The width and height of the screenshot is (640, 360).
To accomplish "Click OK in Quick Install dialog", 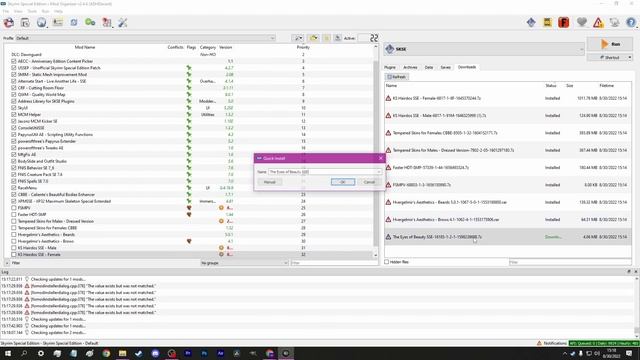I will (x=343, y=182).
